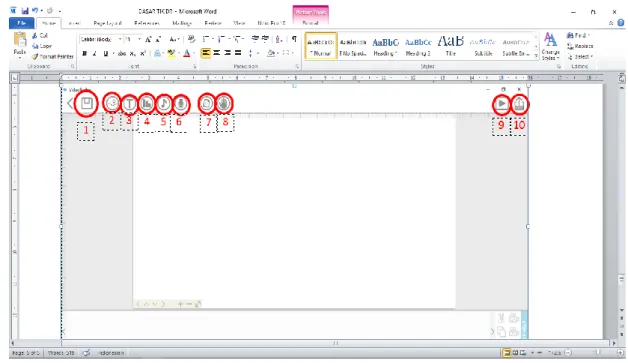Click the zoom slider in status bar
The height and width of the screenshot is (363, 628).
pos(597,353)
